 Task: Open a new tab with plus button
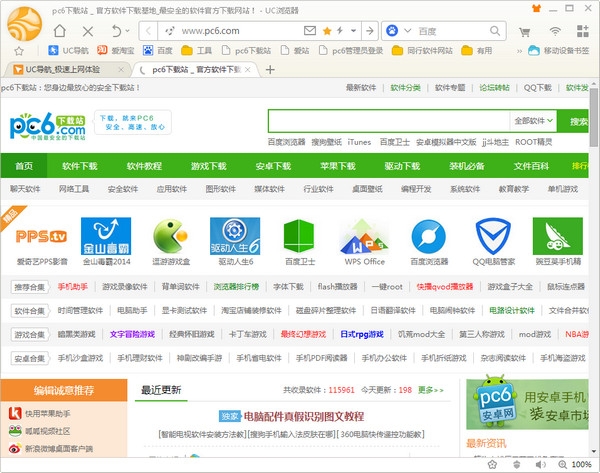tap(270, 70)
